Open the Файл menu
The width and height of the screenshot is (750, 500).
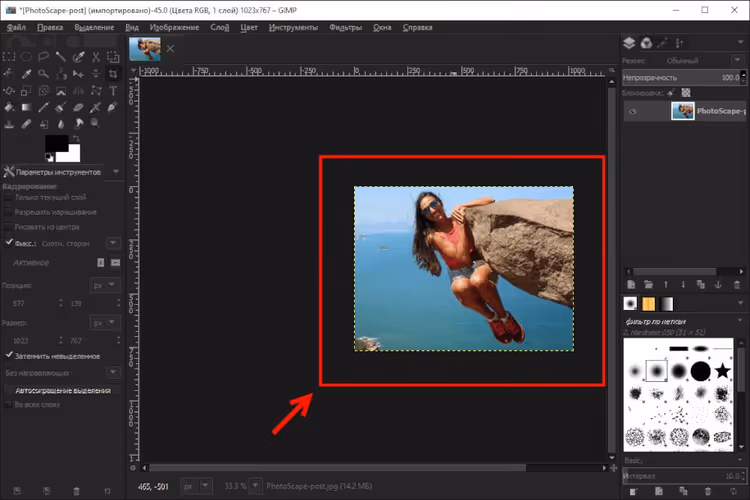point(16,27)
